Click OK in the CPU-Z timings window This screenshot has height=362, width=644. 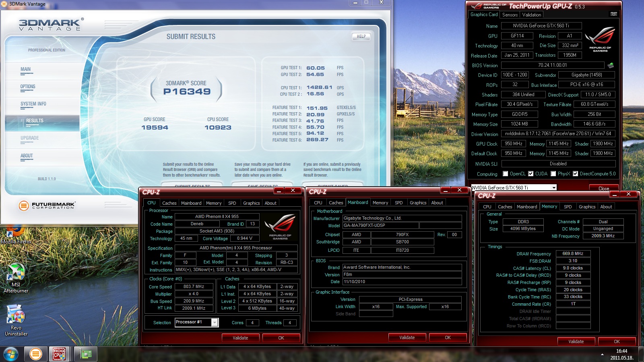(x=617, y=341)
